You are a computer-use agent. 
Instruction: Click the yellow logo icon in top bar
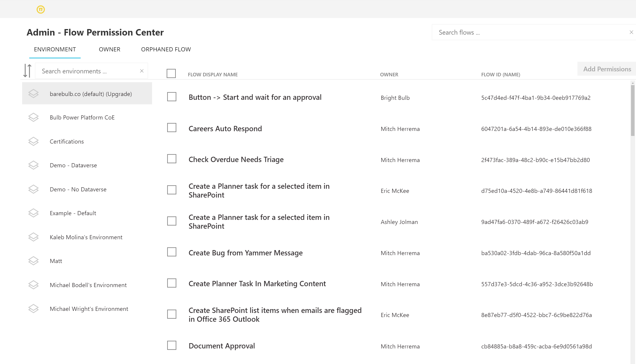(x=41, y=9)
